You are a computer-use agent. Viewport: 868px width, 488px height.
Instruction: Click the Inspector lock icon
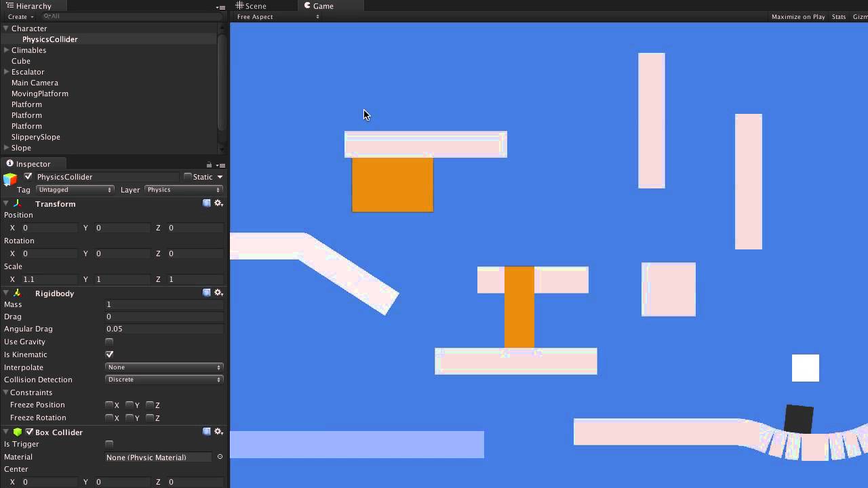[x=209, y=164]
